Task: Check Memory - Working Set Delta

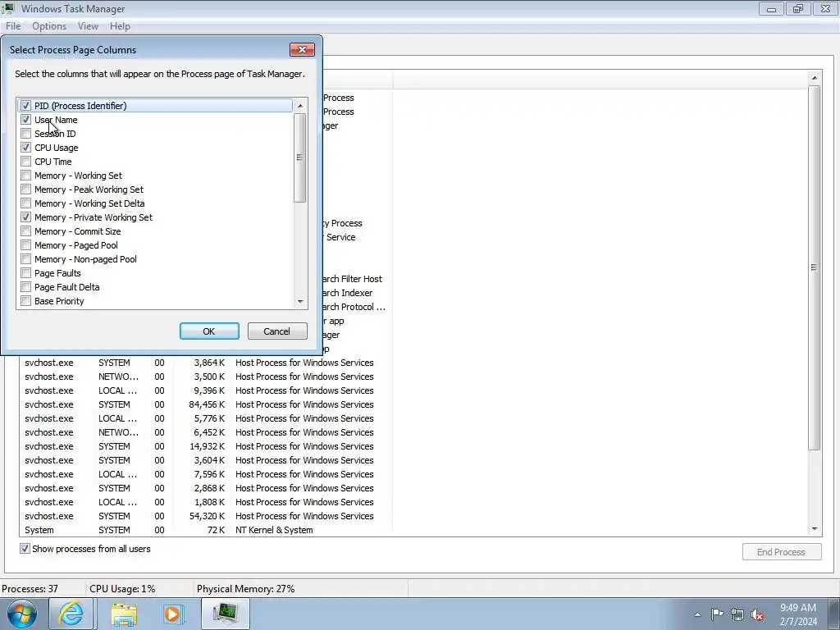Action: click(25, 203)
